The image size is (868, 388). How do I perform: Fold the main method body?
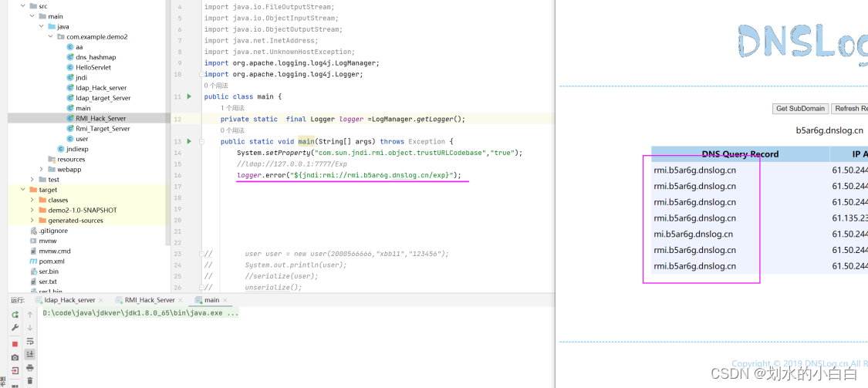click(201, 142)
